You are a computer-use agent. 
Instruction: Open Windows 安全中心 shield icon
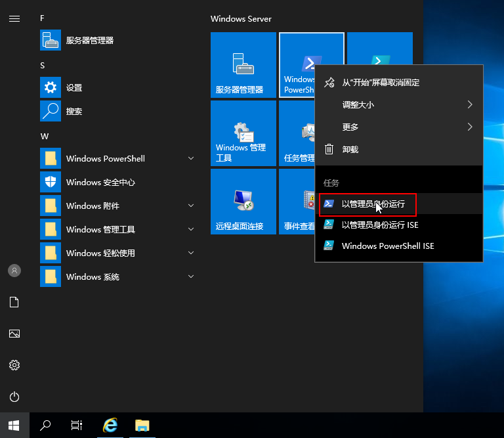[x=51, y=182]
